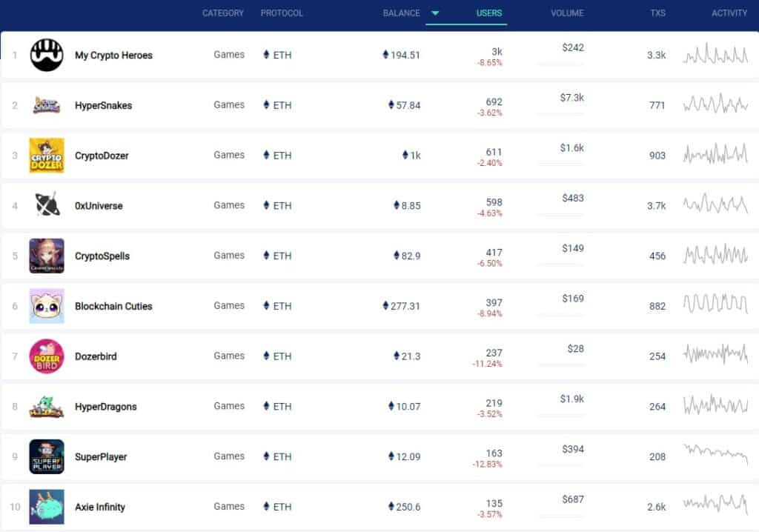The image size is (759, 532).
Task: Click the -12.83% user change for SuperPlayer
Action: pos(488,465)
